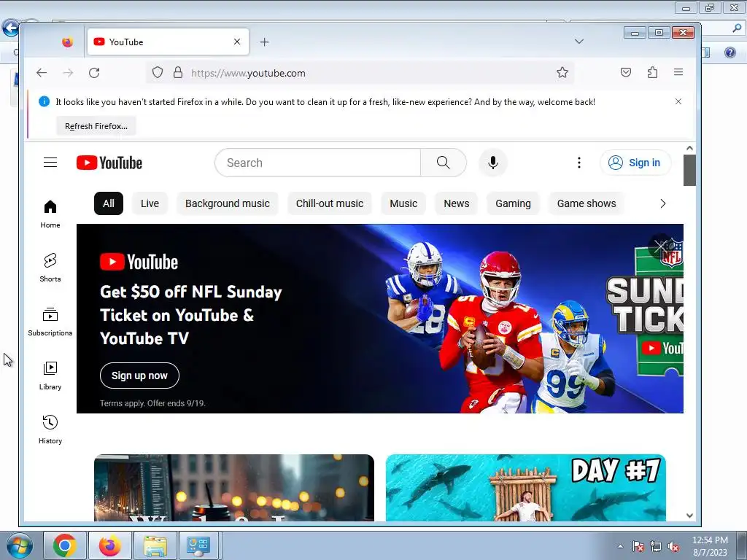Image resolution: width=747 pixels, height=560 pixels.
Task: Reload the page in Firefox
Action: [94, 73]
